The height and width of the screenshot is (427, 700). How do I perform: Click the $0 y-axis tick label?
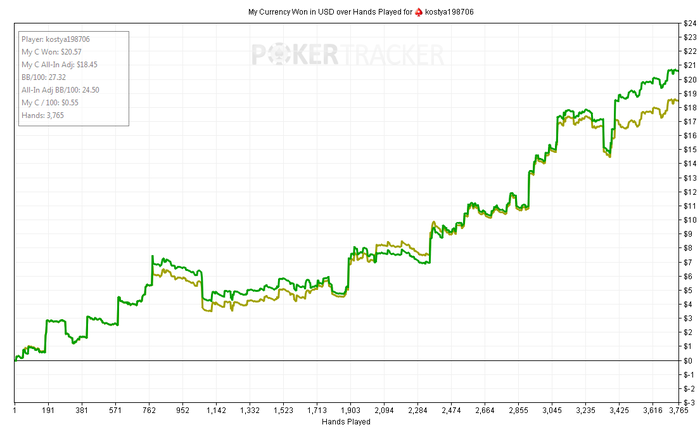point(688,360)
